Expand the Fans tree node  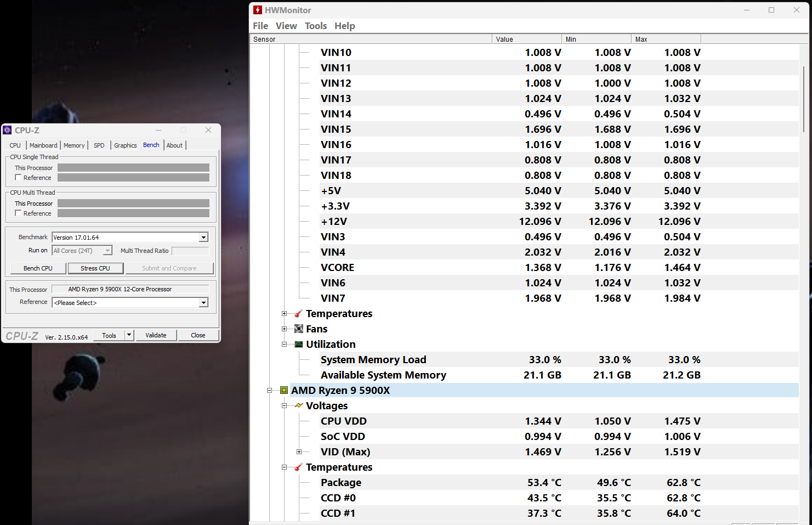pos(284,329)
